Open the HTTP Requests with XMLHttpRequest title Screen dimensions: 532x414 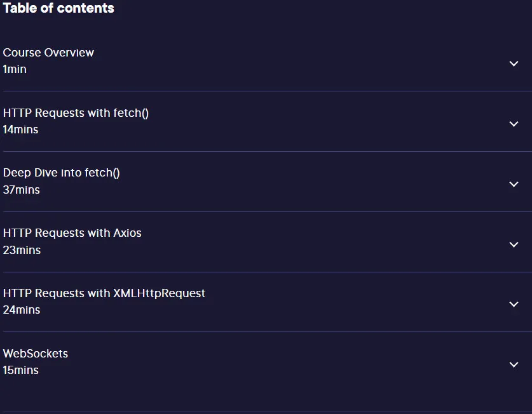point(104,293)
